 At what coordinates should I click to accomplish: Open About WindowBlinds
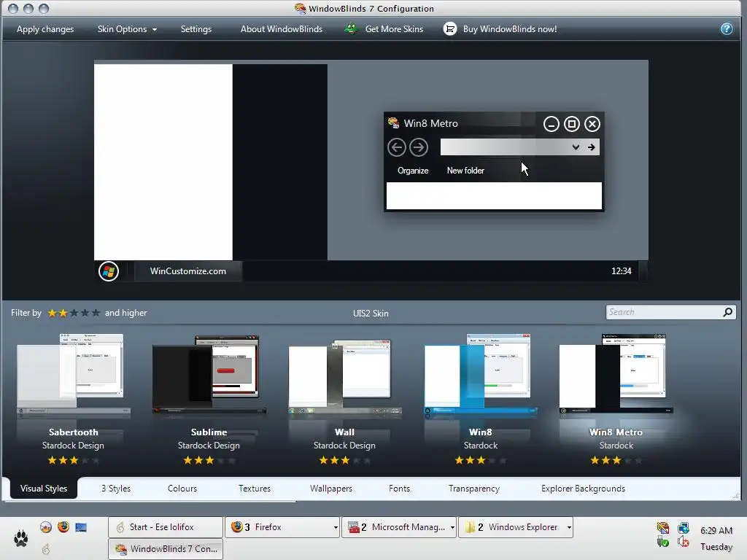tap(281, 29)
